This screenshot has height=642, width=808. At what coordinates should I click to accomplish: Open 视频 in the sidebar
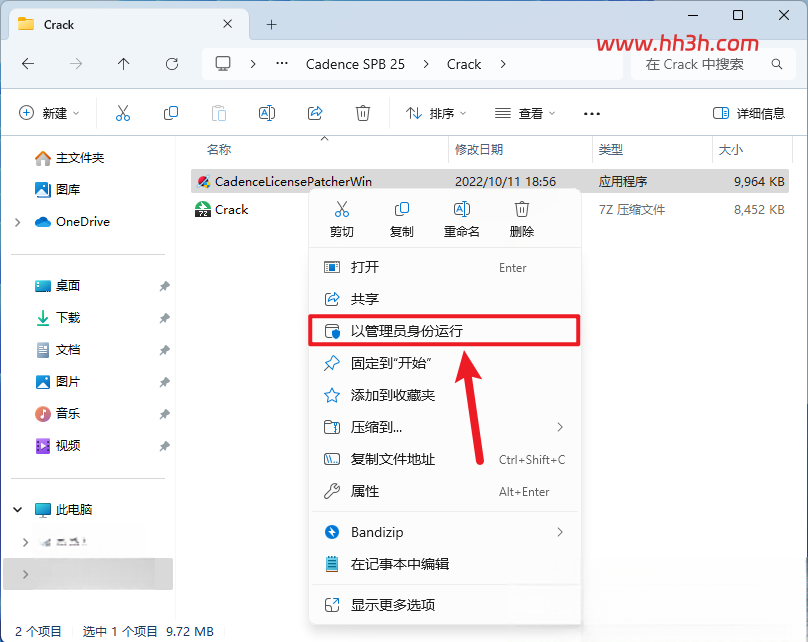(x=57, y=446)
